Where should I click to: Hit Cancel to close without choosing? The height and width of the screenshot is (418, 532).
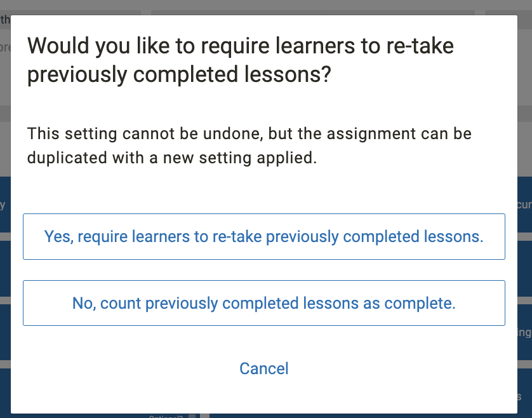(264, 368)
